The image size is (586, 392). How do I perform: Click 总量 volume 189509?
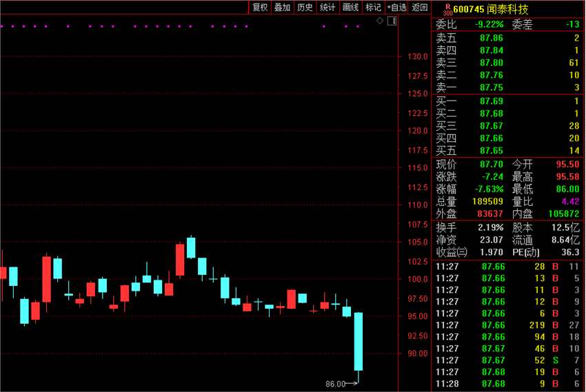pyautogui.click(x=487, y=201)
